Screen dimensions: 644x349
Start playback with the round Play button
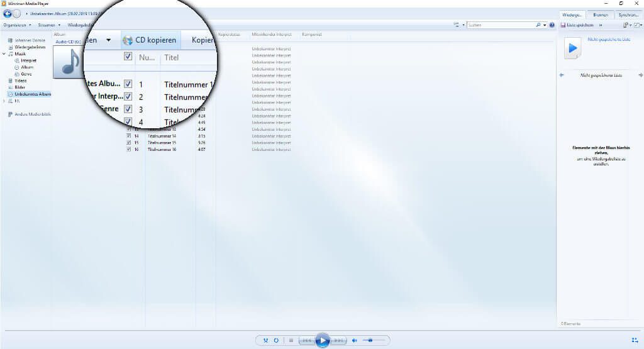(x=323, y=340)
